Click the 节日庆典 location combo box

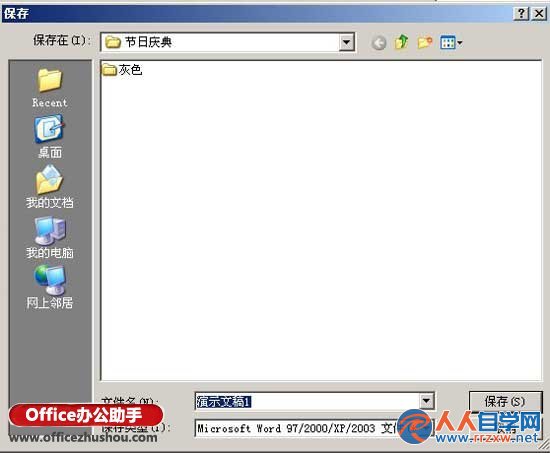227,42
